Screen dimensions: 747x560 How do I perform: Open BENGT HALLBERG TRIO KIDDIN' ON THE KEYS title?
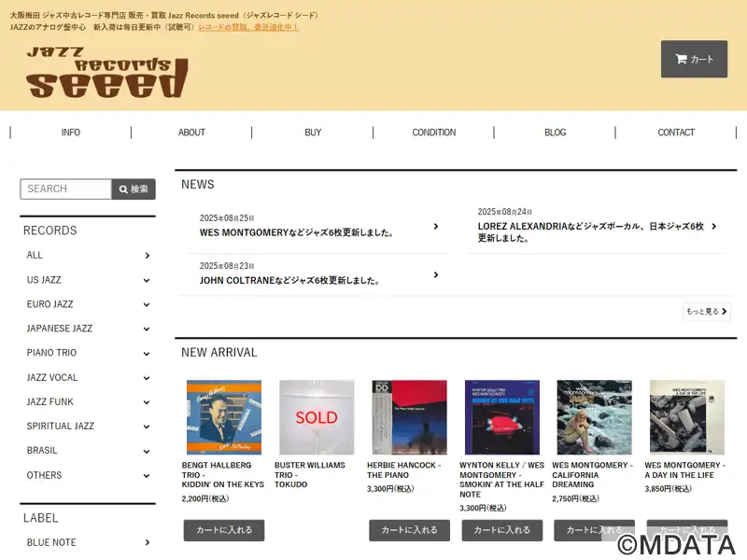click(223, 475)
